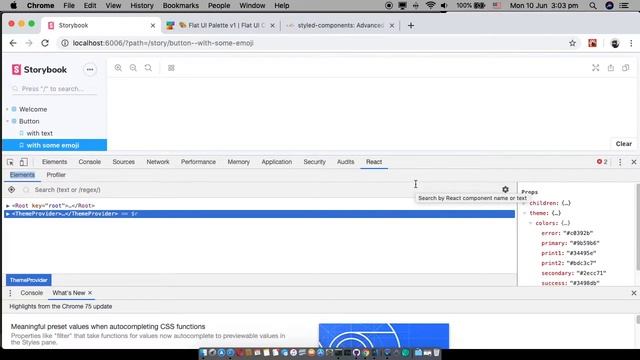Image resolution: width=640 pixels, height=360 pixels.
Task: Open the Chrome three-dot menu
Action: (631, 43)
